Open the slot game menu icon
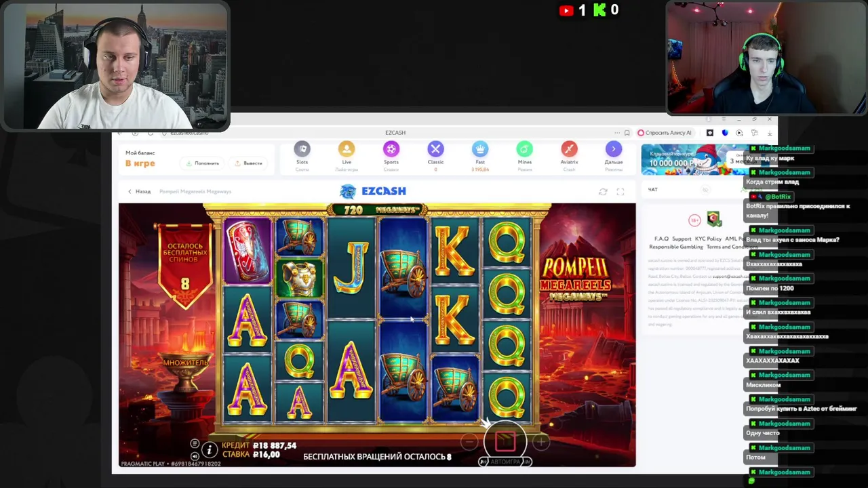Viewport: 868px width, 488px height. (x=195, y=444)
